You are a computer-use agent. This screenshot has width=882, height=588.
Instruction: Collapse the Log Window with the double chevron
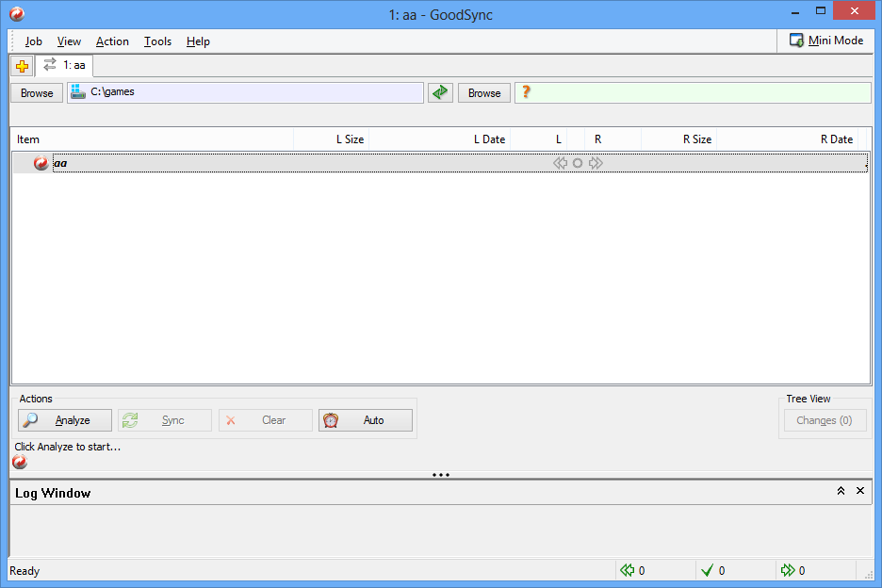(841, 491)
